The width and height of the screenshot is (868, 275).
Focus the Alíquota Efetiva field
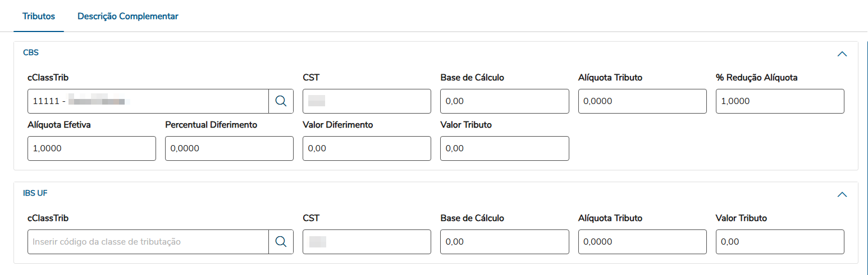click(92, 148)
